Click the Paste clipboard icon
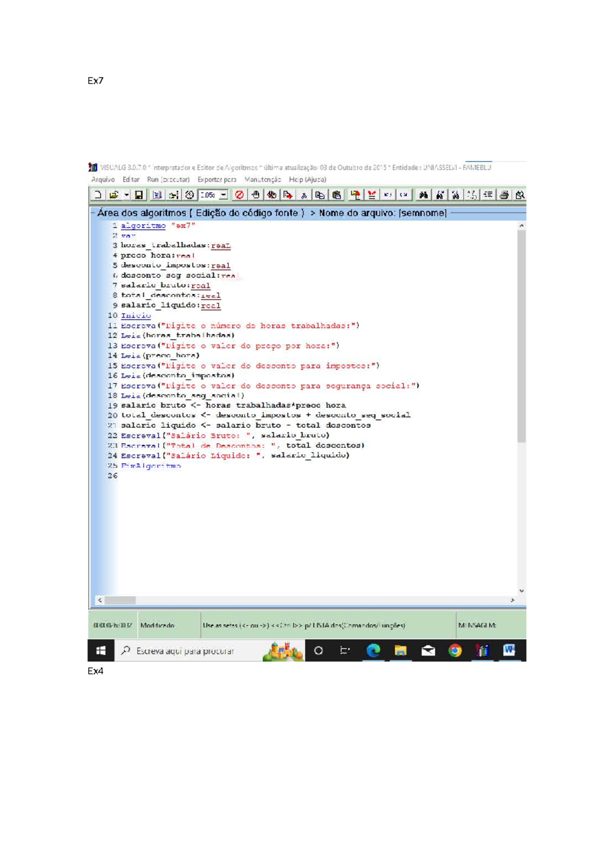 coord(337,195)
